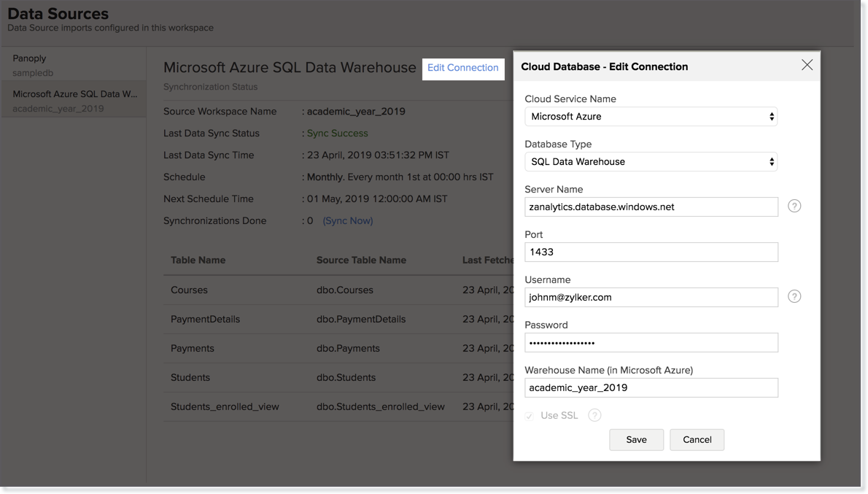Screen dimensions: 868x494
Task: Click the help icon next to Use SSL
Action: (594, 415)
